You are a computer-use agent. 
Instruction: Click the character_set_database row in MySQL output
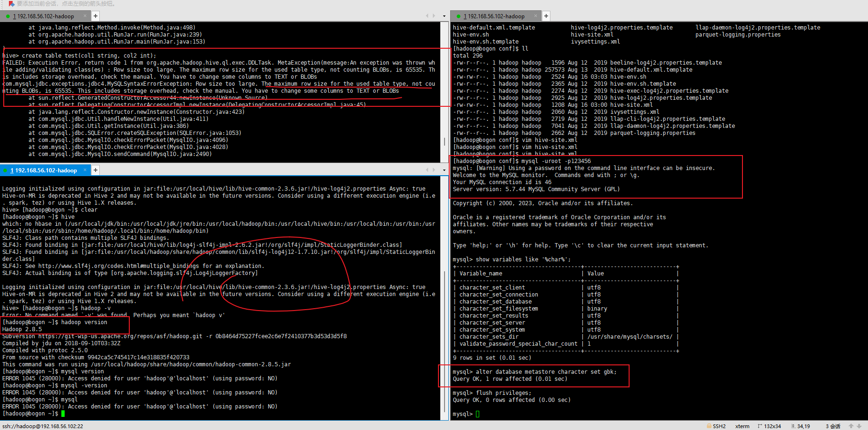565,302
